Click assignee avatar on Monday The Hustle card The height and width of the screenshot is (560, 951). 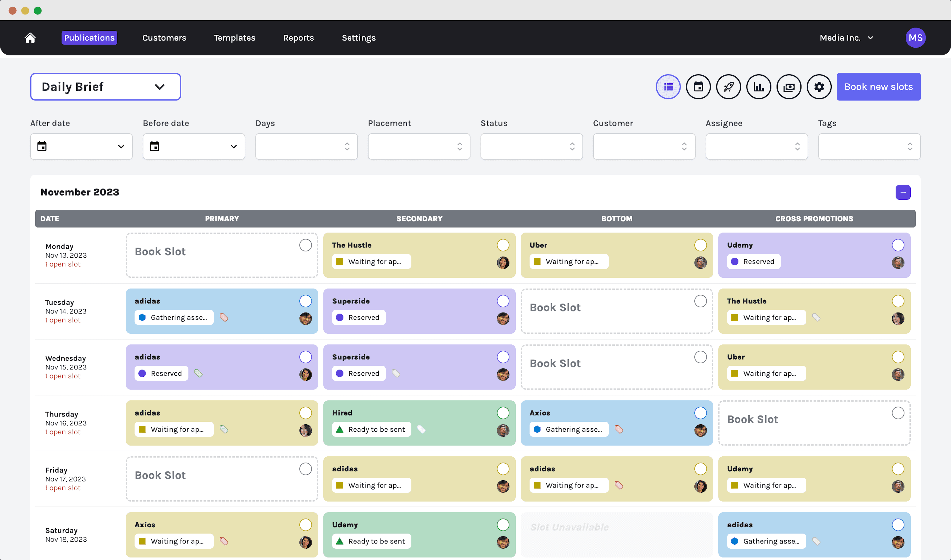coord(503,262)
